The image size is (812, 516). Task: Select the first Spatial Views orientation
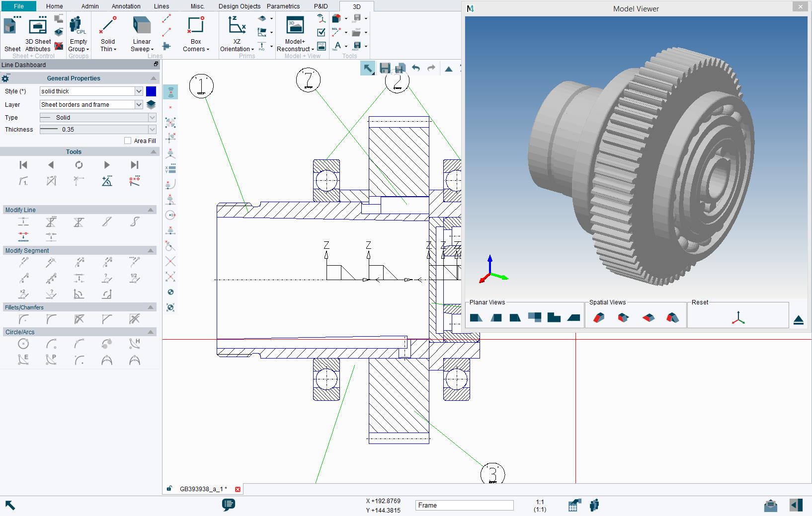click(599, 316)
